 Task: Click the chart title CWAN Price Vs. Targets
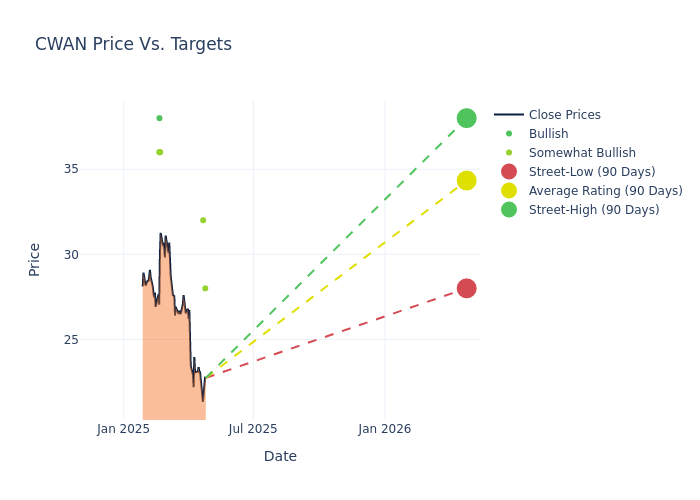[x=133, y=45]
